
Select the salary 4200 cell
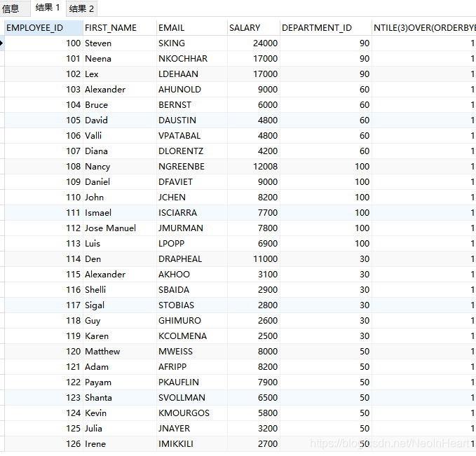[x=253, y=151]
